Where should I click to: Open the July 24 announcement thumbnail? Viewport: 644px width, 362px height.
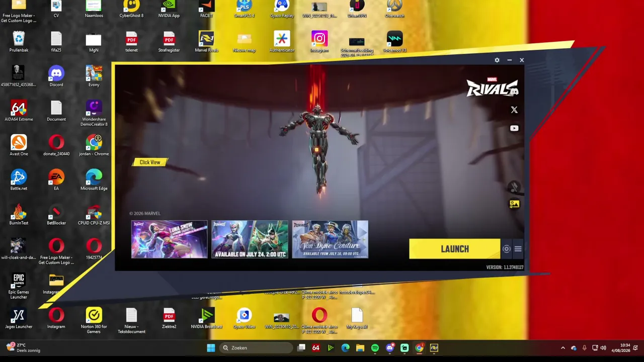pyautogui.click(x=250, y=239)
